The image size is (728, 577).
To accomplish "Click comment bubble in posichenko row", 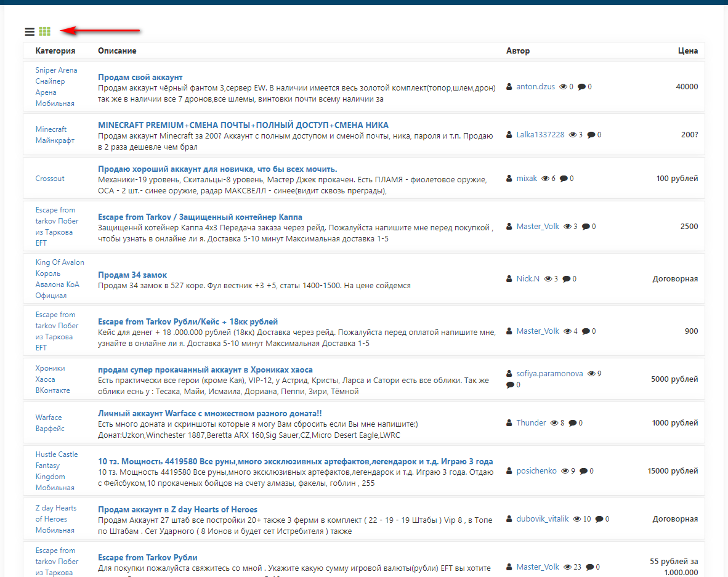I will click(x=584, y=470).
